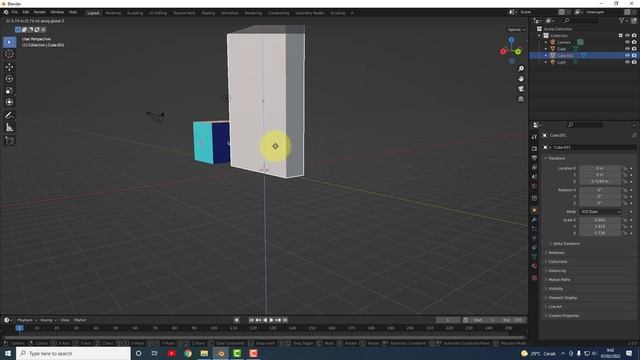Click the navigation gizmo Z axis
The width and height of the screenshot is (640, 360).
511,40
